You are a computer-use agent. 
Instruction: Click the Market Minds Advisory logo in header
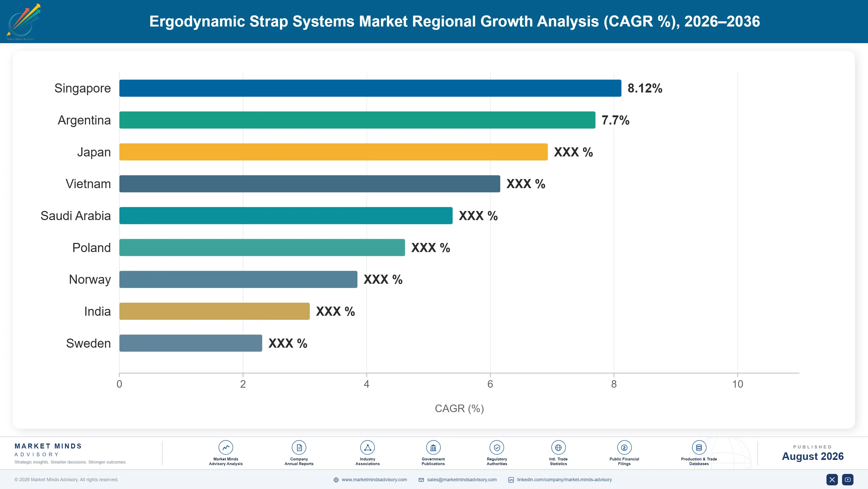23,22
